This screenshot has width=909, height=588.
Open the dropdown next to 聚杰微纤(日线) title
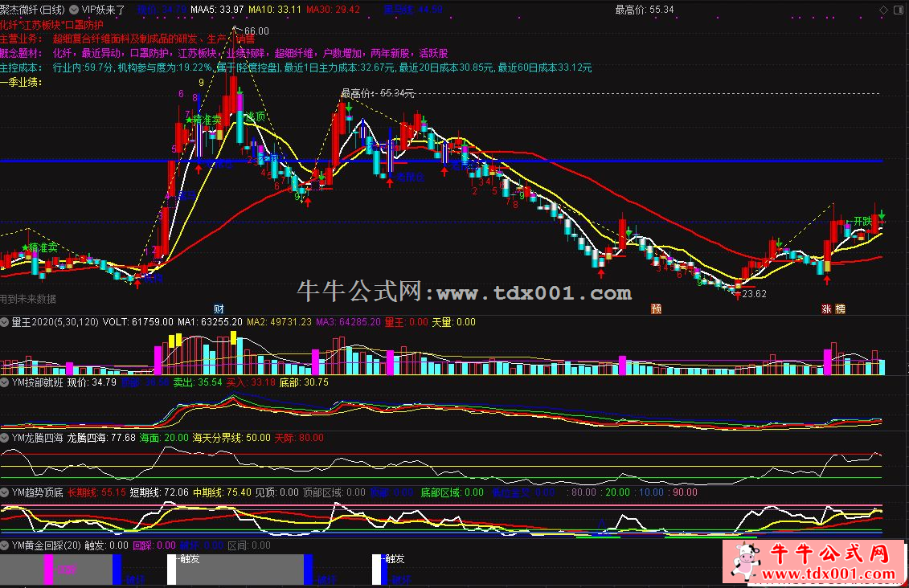pos(74,10)
